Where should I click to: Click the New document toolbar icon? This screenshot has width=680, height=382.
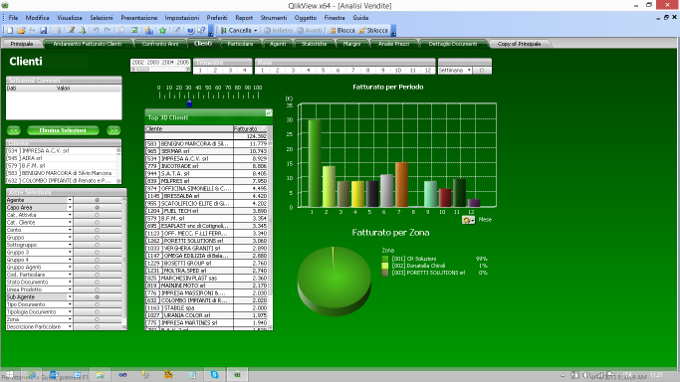[10, 30]
